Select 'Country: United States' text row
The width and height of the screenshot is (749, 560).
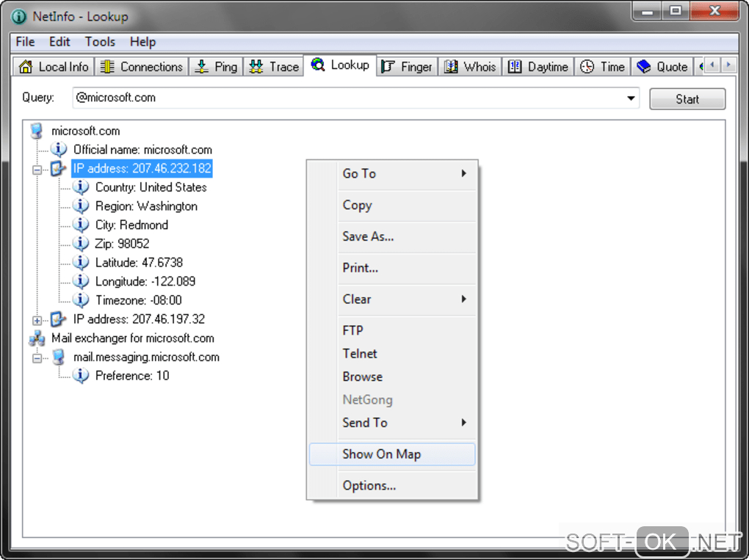[x=151, y=187]
